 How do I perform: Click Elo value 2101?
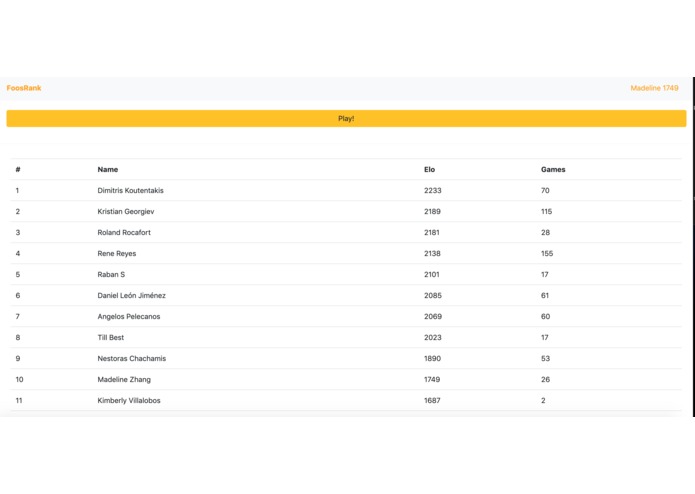click(x=432, y=274)
